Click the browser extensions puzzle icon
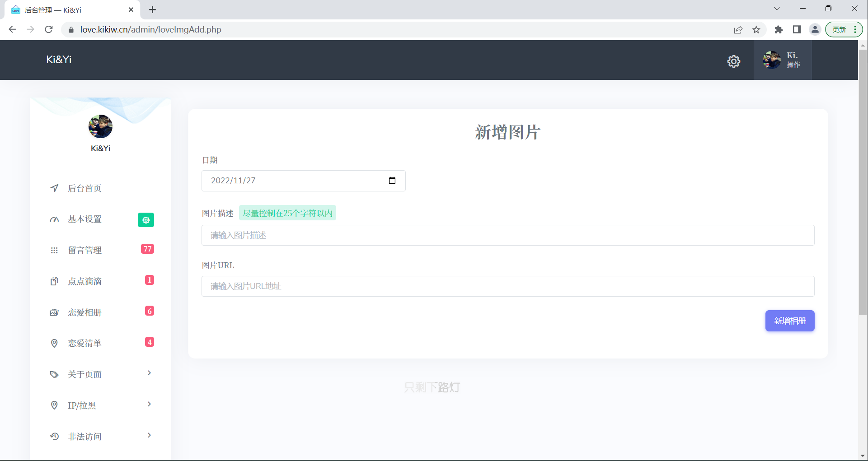 click(779, 30)
